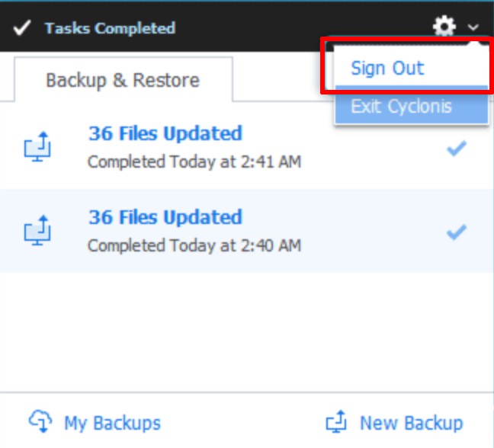Start a New Backup via its label
Viewport: 494px width, 448px height.
(x=411, y=423)
